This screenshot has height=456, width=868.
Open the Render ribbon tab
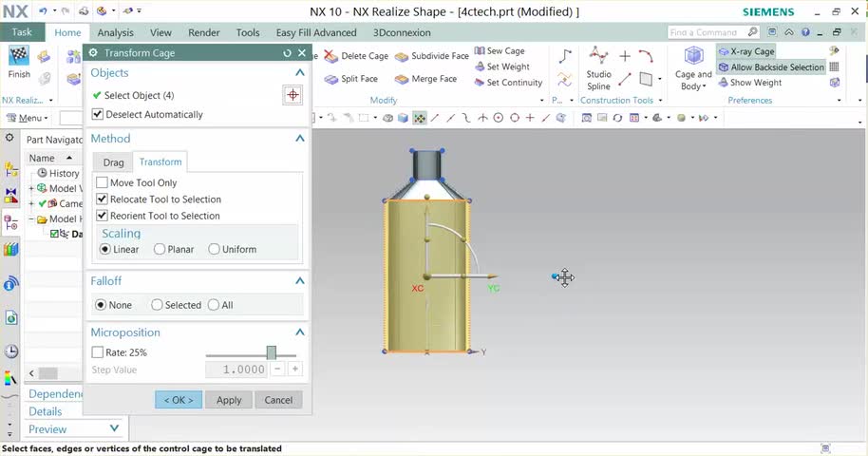[x=204, y=32]
